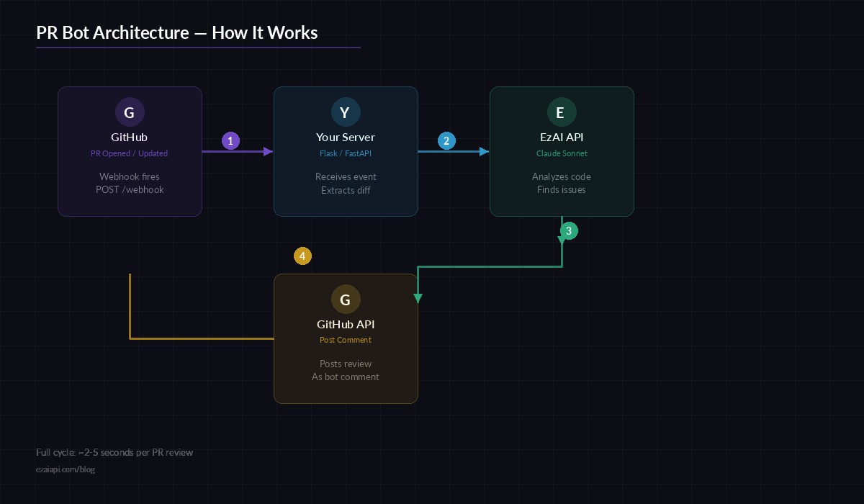
Task: Select the "Full cycle: ~2-5 seconds" text
Action: [114, 452]
